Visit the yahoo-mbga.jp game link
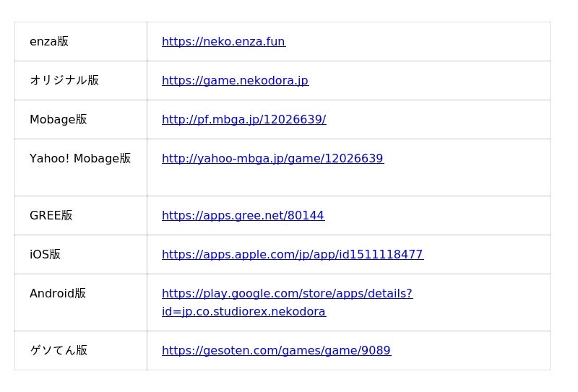 (x=272, y=159)
